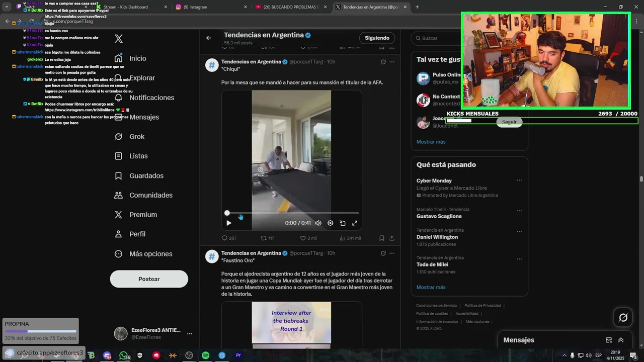Switch to the BUSCANDO PROBLEMAS YouTube tab
The height and width of the screenshot is (362, 644).
[290, 7]
